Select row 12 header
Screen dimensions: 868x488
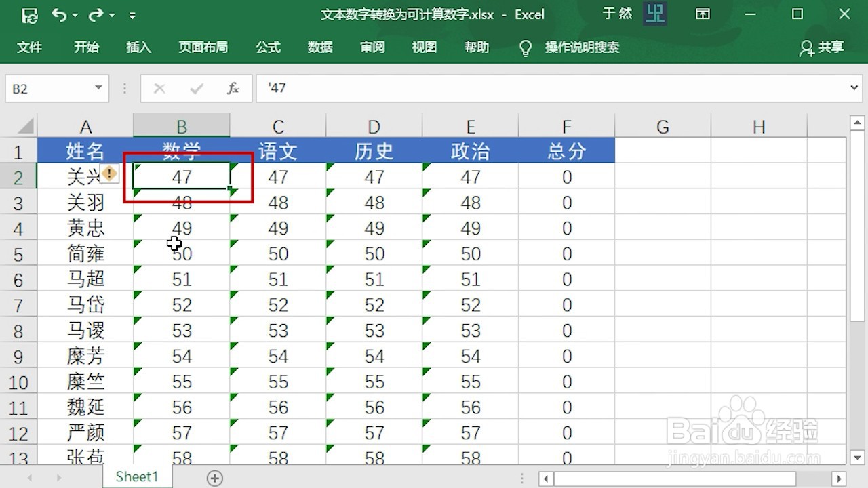click(x=18, y=433)
